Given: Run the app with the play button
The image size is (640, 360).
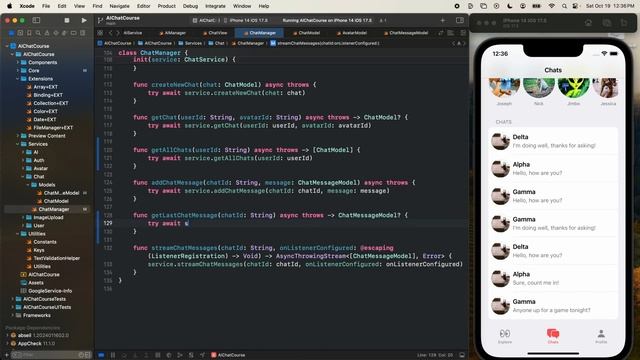Looking at the screenshot, I should coord(84,20).
